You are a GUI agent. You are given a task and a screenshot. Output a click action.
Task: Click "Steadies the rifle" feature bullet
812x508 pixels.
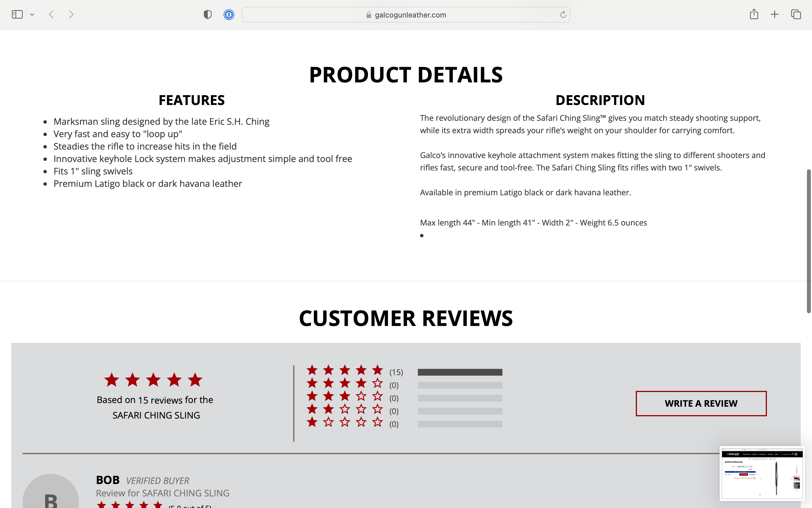[x=145, y=146]
